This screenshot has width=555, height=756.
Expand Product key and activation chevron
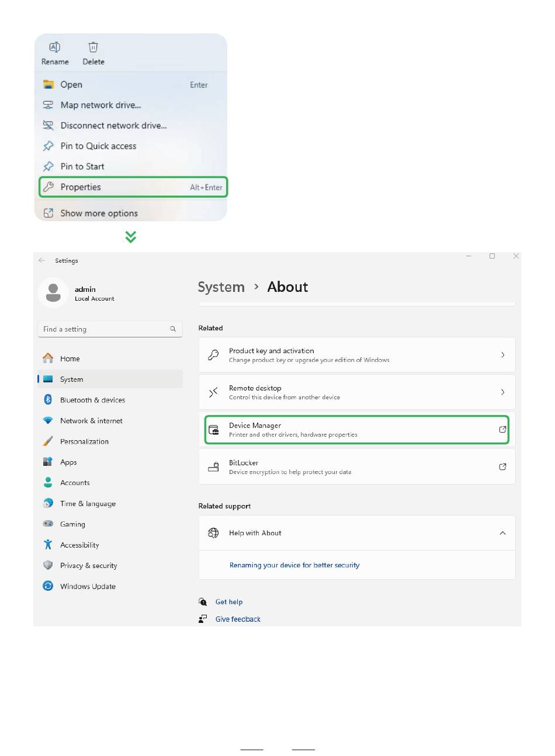point(502,355)
